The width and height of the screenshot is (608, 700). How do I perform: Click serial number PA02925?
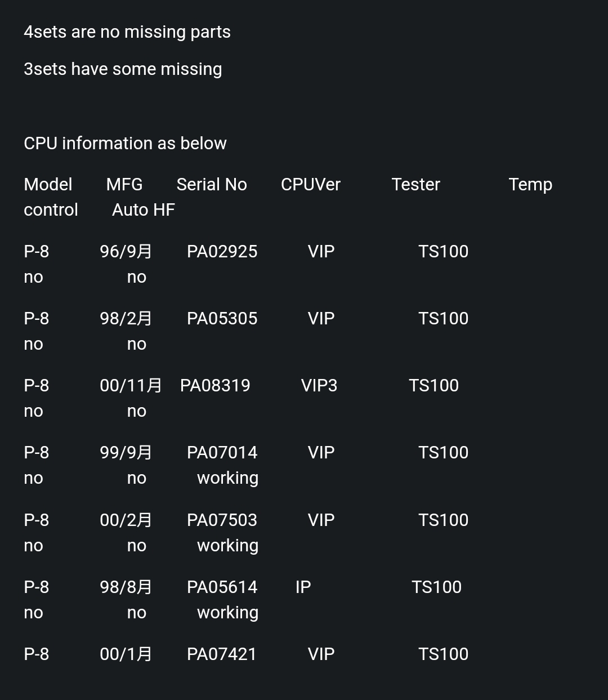(222, 252)
